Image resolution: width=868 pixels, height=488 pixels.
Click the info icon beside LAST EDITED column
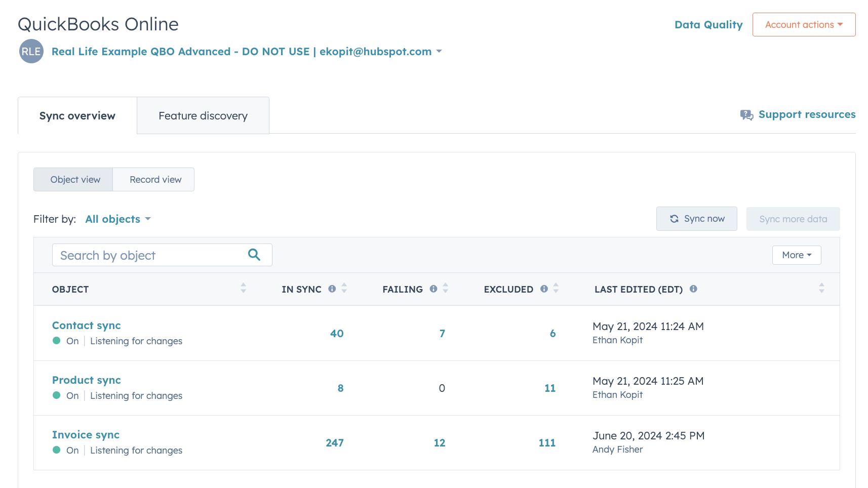(x=693, y=289)
